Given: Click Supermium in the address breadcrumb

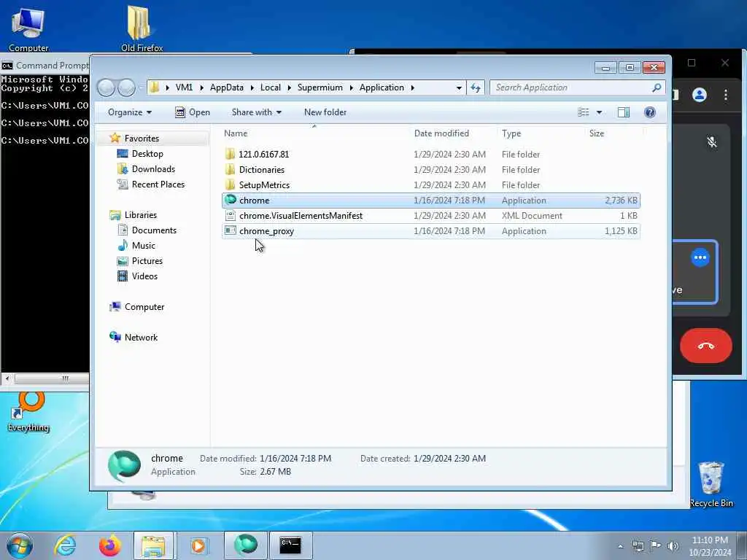Looking at the screenshot, I should (320, 87).
